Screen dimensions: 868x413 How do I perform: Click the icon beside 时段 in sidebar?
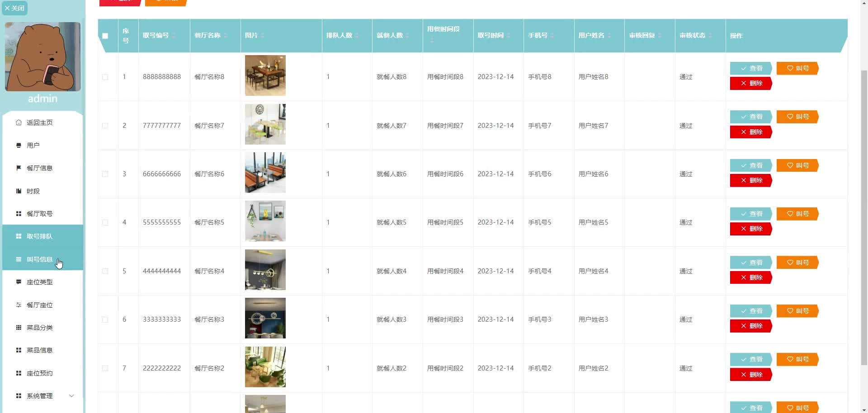(x=19, y=191)
